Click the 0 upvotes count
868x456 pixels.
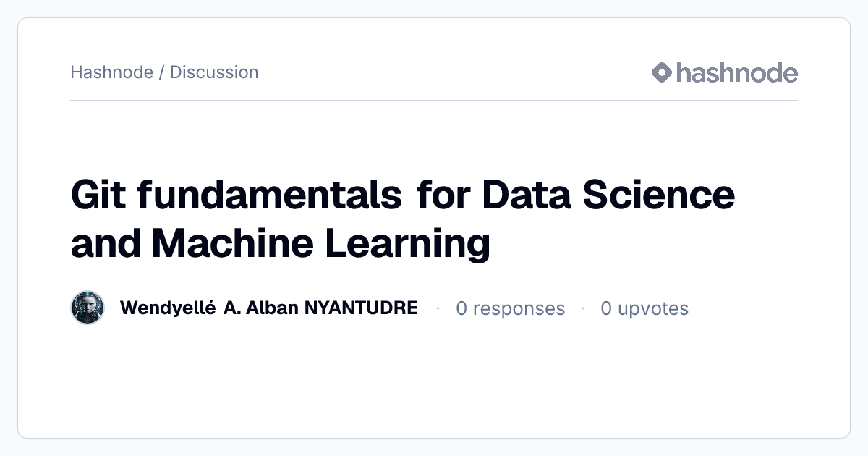pyautogui.click(x=644, y=309)
